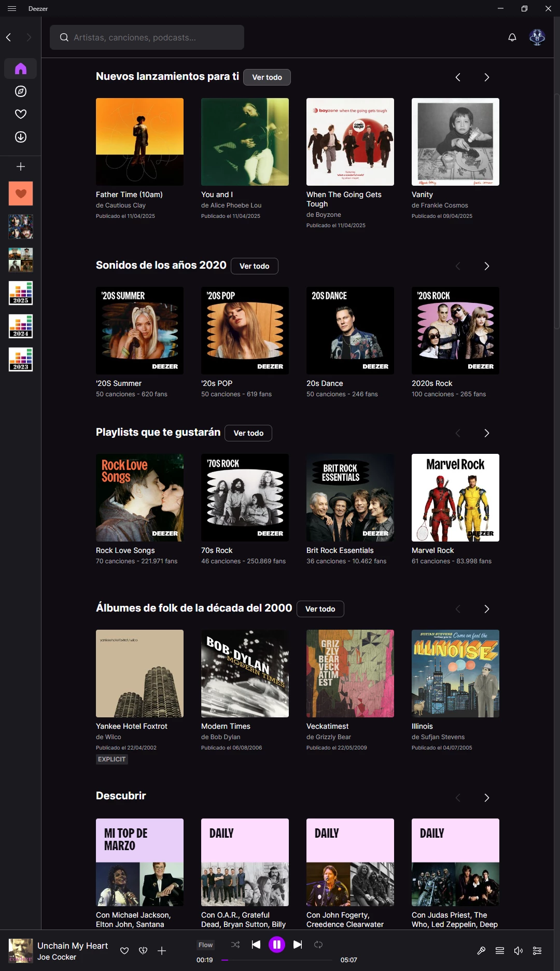This screenshot has width=560, height=971.
Task: Show next Álbumes de folk items
Action: point(486,609)
